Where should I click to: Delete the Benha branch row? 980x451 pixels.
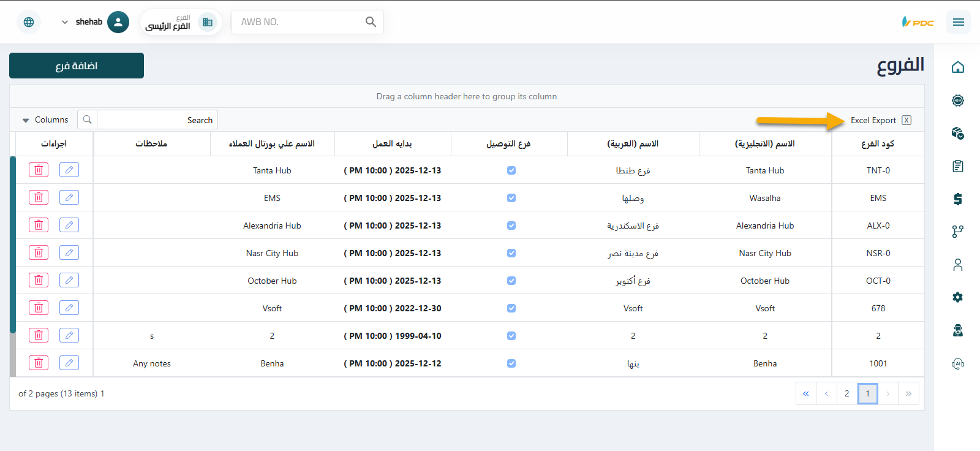pos(39,363)
